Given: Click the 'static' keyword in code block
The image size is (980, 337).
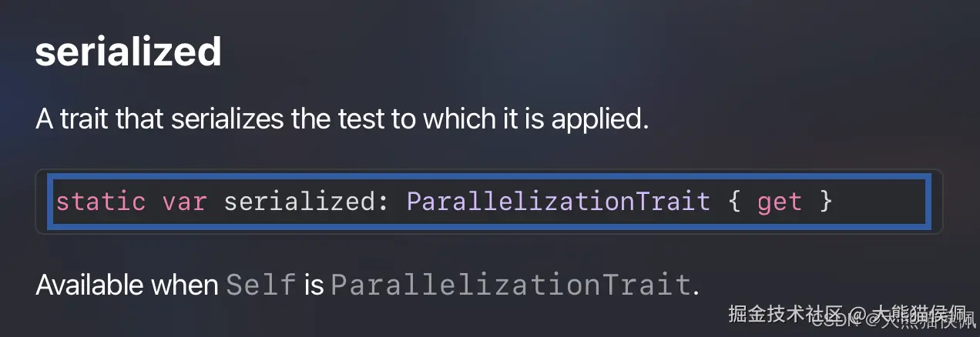Looking at the screenshot, I should (x=100, y=202).
